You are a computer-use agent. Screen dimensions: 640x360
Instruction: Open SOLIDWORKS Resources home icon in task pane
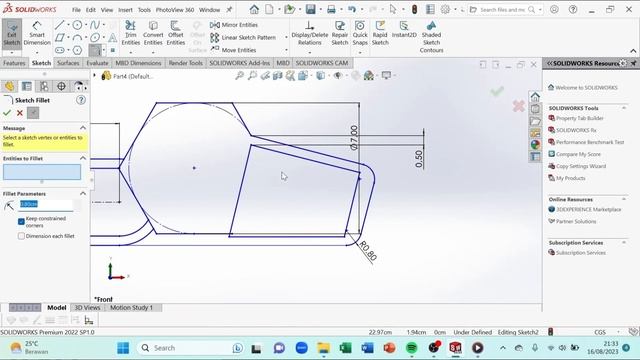point(535,97)
